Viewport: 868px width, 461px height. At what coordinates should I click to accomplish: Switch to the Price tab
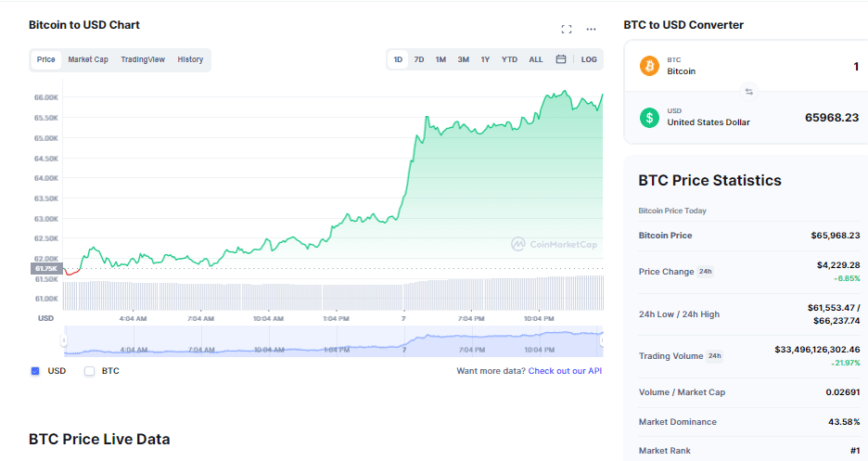coord(46,59)
